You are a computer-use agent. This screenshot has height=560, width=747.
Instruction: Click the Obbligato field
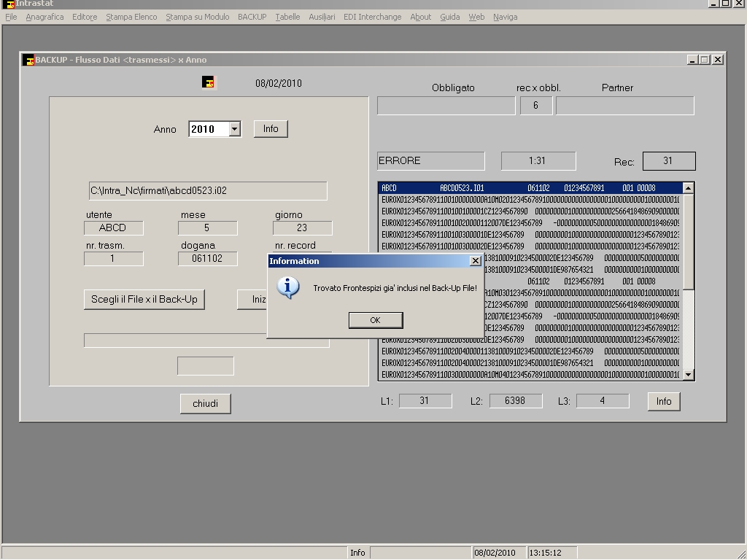(446, 106)
